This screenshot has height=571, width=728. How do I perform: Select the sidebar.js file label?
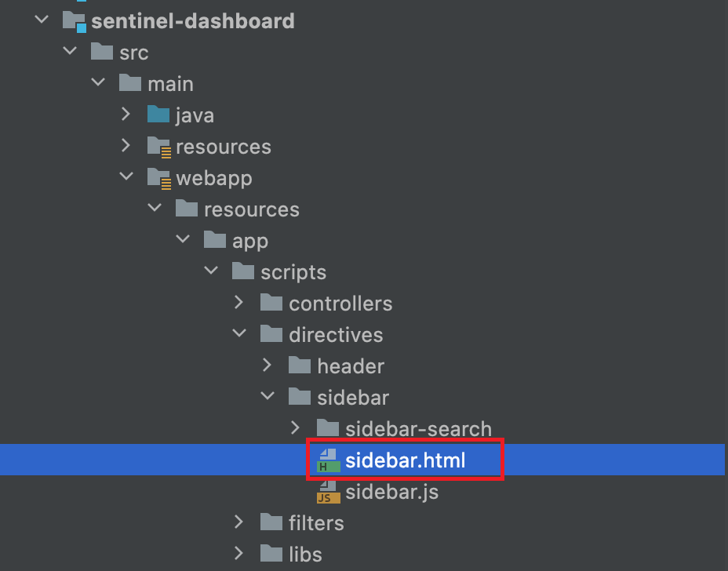[x=392, y=492]
